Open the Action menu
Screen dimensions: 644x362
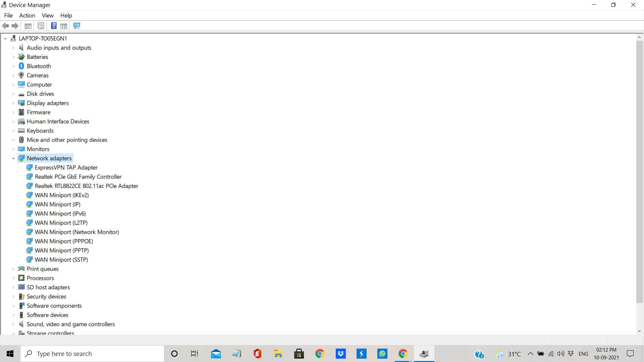(x=27, y=15)
